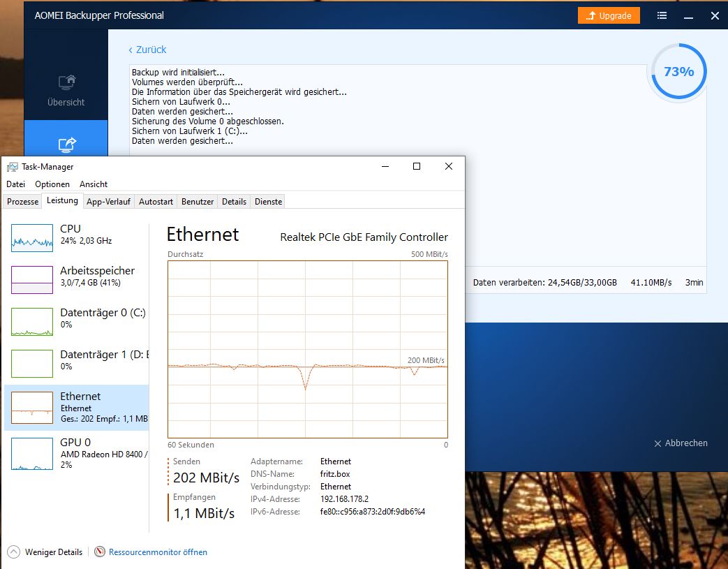Switch to the Benutzer tab

pos(198,202)
